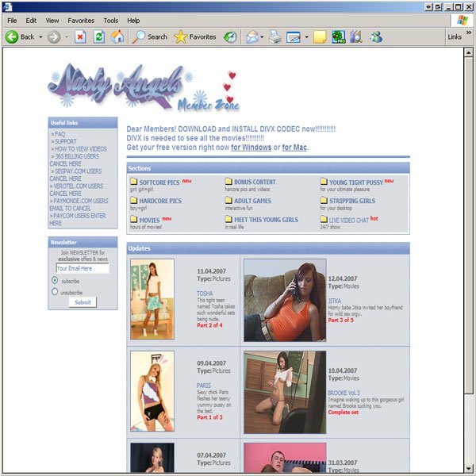
Task: Open the History toolbar icon
Action: [230, 36]
